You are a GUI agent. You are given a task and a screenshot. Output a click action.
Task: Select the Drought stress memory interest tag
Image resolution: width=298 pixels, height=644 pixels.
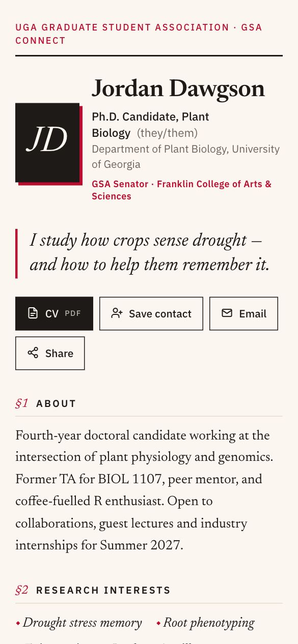tap(82, 623)
